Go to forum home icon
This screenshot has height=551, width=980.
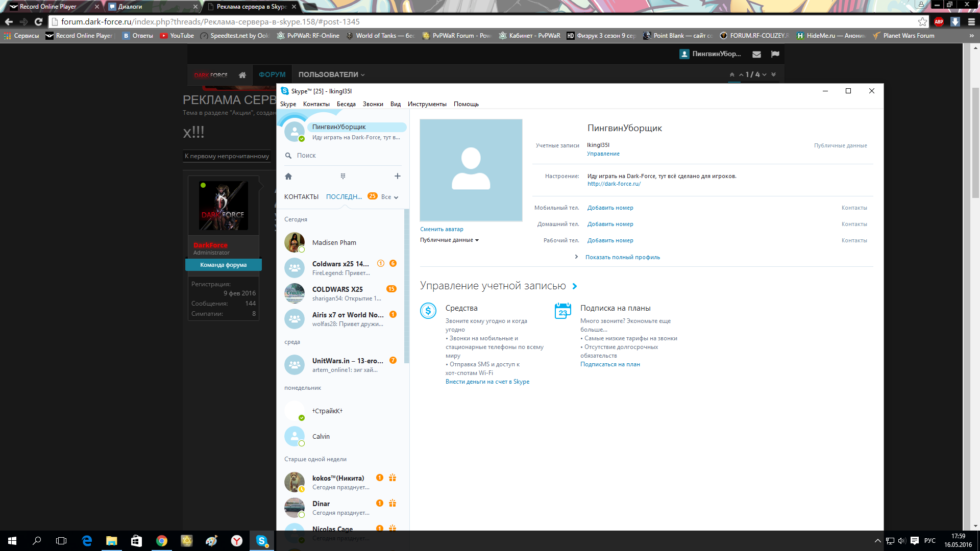click(242, 75)
